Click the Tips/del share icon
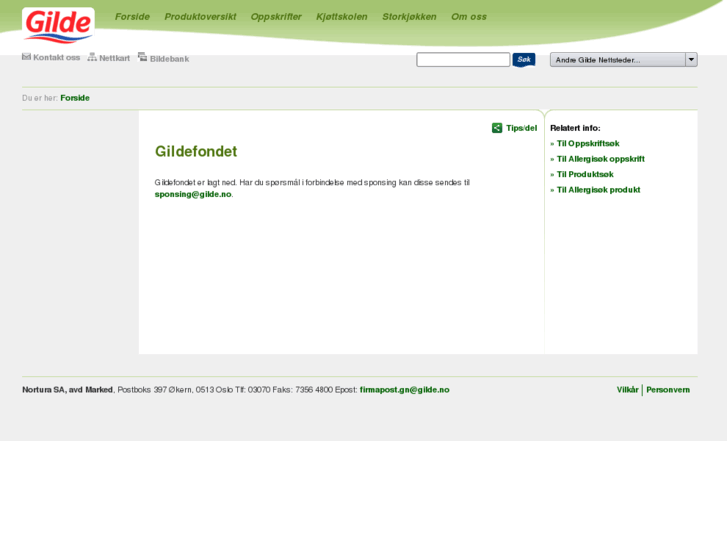Image resolution: width=727 pixels, height=545 pixels. 497,128
